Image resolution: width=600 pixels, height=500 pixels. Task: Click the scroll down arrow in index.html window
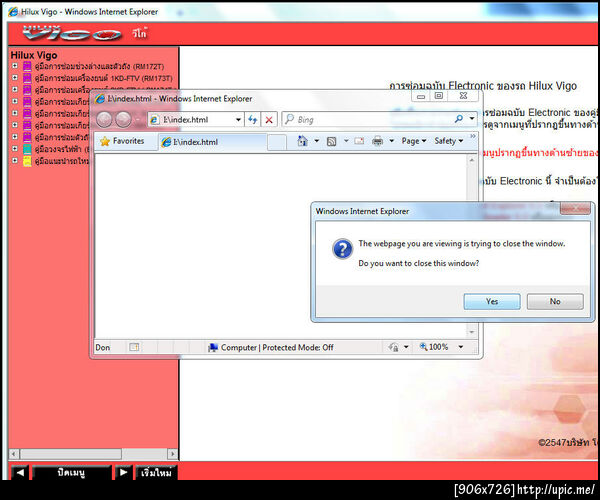[472, 332]
